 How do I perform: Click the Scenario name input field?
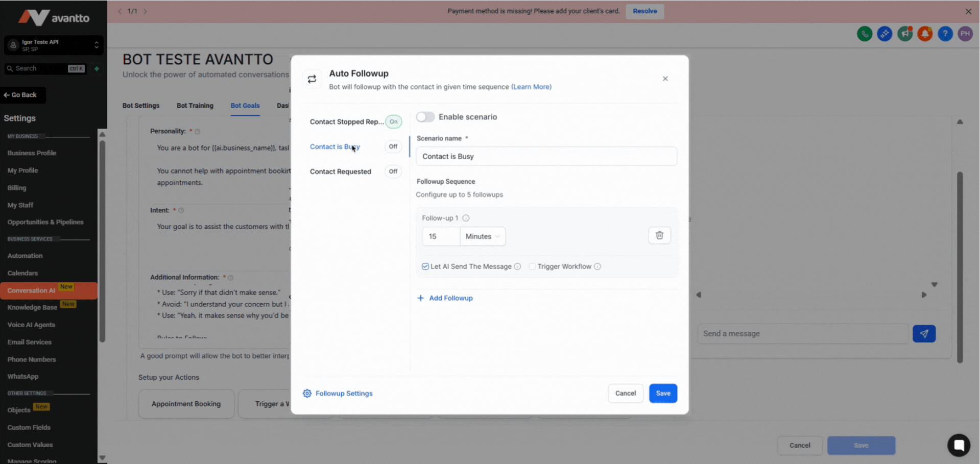click(546, 156)
